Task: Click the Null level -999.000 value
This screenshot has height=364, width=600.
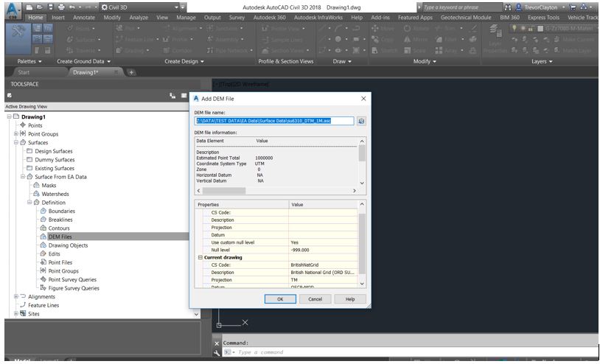Action: [x=324, y=250]
